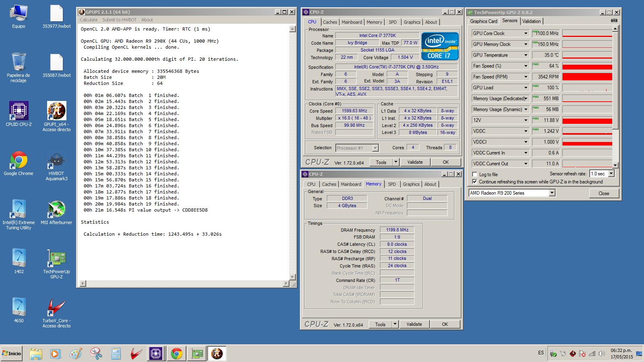
Task: Open the Processor #1 selection dropdown
Action: (x=375, y=148)
